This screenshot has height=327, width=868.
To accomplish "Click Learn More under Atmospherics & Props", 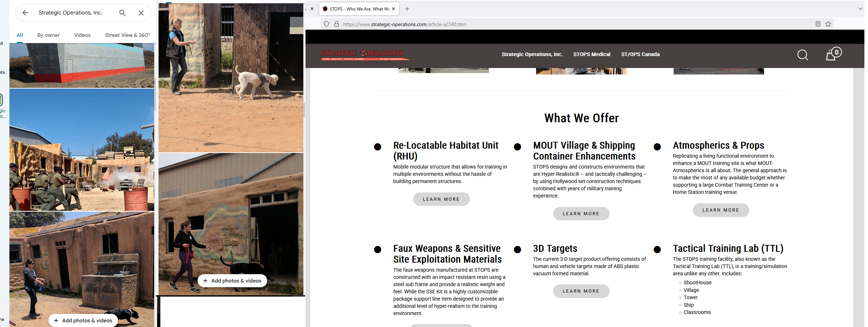I will 721,210.
